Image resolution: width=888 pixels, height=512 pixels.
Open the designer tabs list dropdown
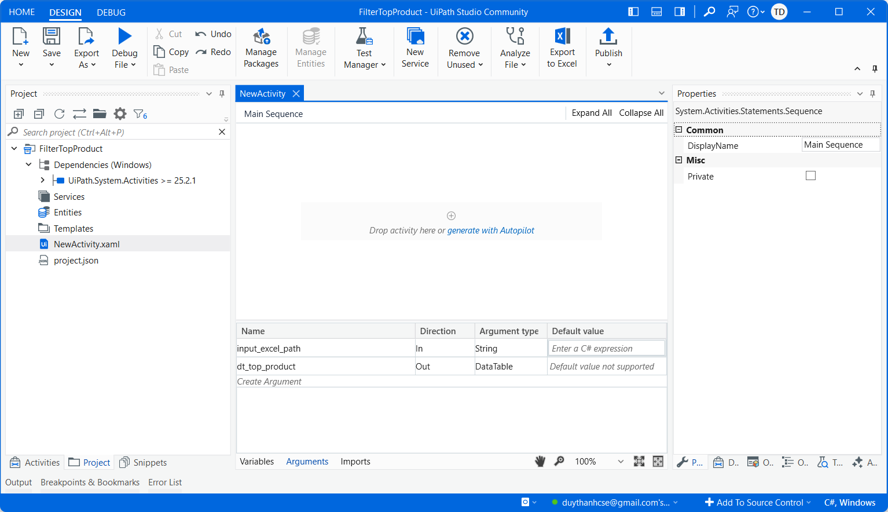(x=661, y=93)
